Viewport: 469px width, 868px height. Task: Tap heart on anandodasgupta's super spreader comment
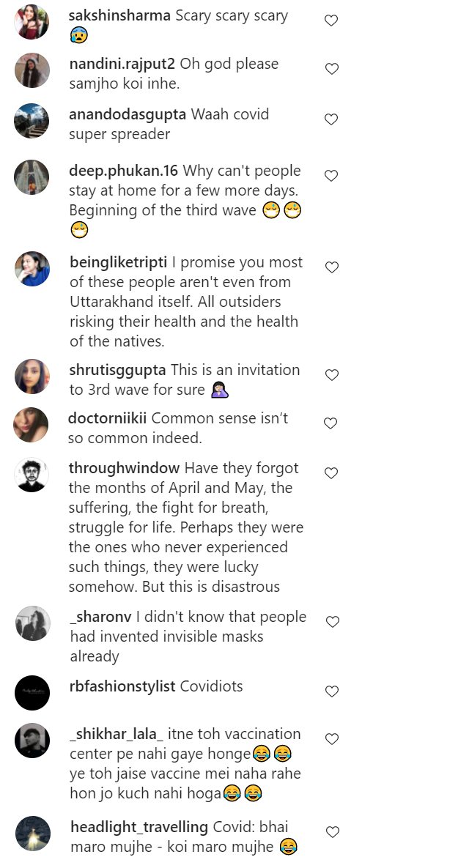coord(331,119)
